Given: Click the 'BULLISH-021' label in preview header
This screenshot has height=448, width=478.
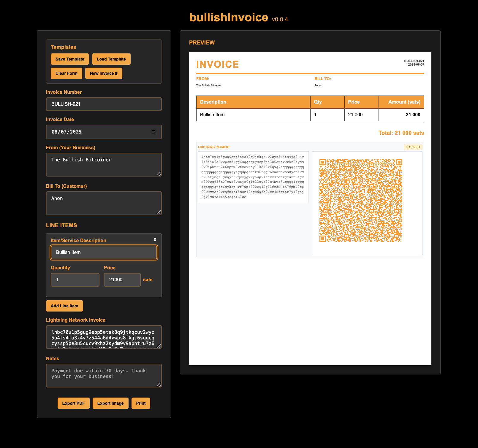Looking at the screenshot, I should coord(414,61).
